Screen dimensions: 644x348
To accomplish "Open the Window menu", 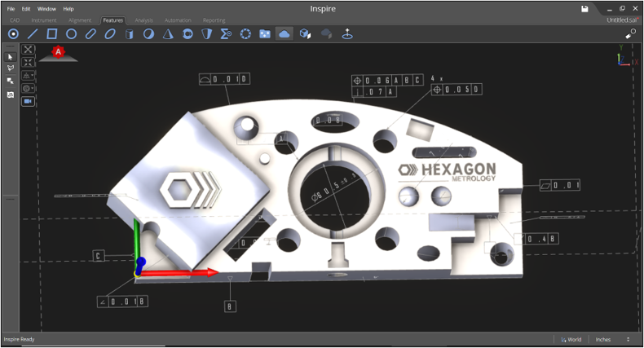I will pyautogui.click(x=46, y=8).
